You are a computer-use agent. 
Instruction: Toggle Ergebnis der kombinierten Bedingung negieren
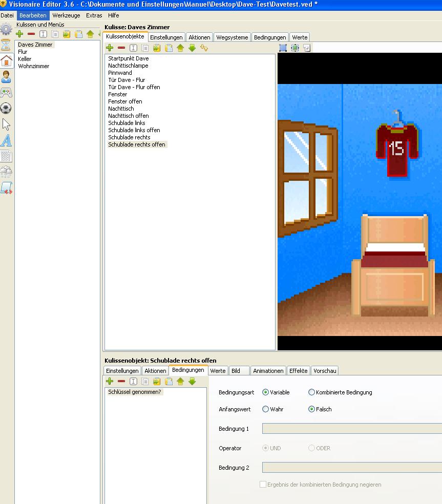coord(263,484)
